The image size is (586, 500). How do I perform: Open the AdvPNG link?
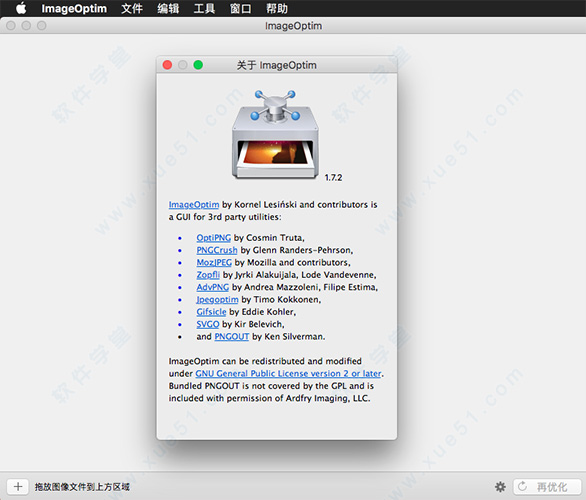point(213,287)
